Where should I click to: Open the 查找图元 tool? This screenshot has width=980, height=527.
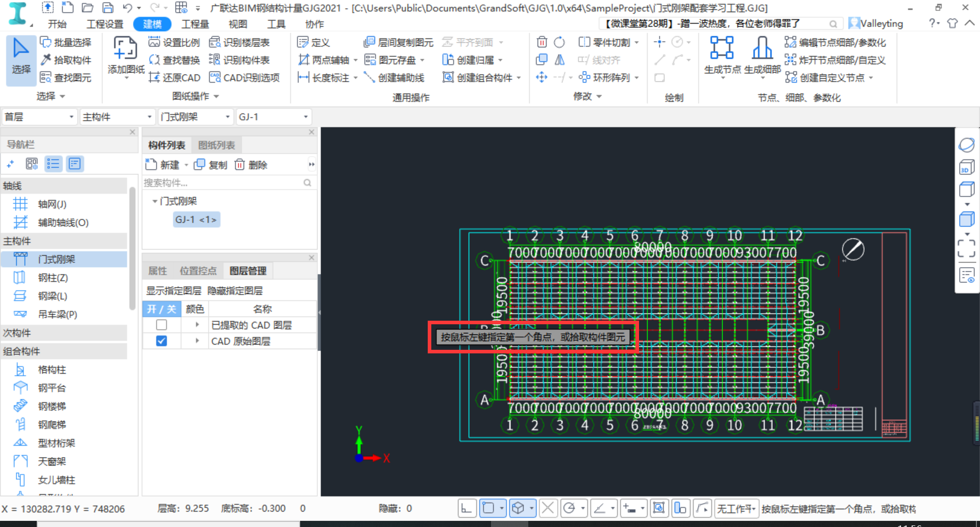click(66, 78)
